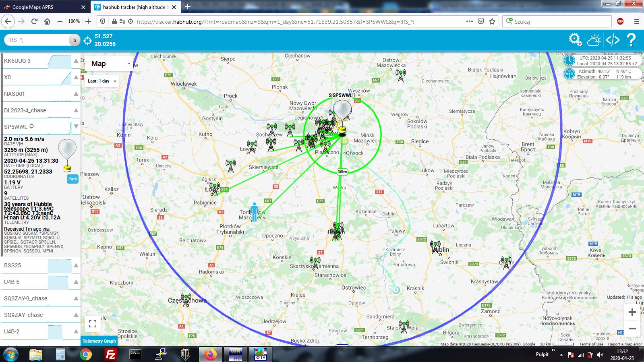Screen dimensions: 644x362
Task: Open the Firefox hamburger menu
Action: [636, 21]
